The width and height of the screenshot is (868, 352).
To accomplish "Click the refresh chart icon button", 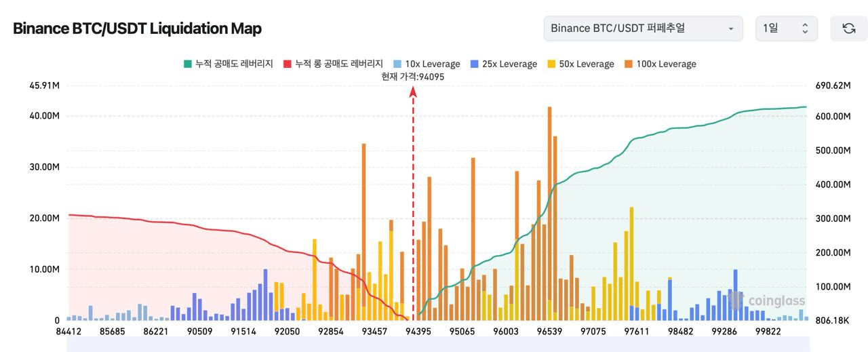I will (848, 28).
